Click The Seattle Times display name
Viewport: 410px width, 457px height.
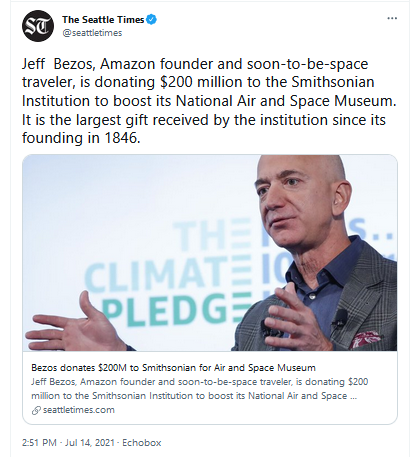point(103,20)
